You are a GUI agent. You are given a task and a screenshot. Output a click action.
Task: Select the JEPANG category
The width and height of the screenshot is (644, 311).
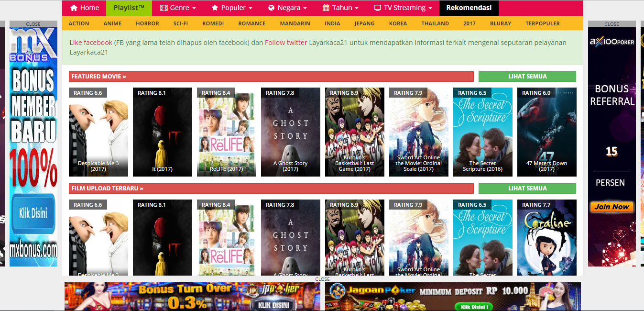[x=364, y=23]
